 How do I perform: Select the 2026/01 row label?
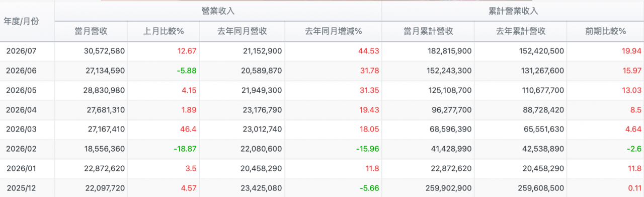coord(21,169)
